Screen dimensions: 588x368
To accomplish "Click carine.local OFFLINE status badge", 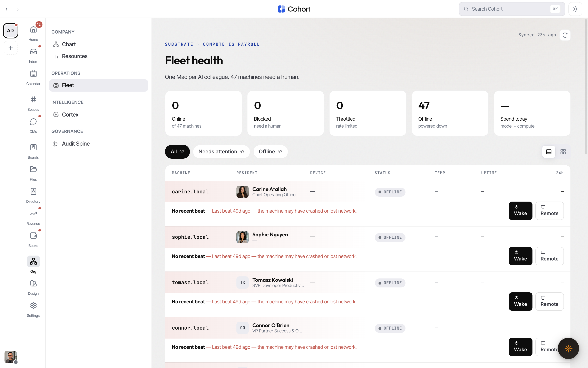I will coord(390,192).
